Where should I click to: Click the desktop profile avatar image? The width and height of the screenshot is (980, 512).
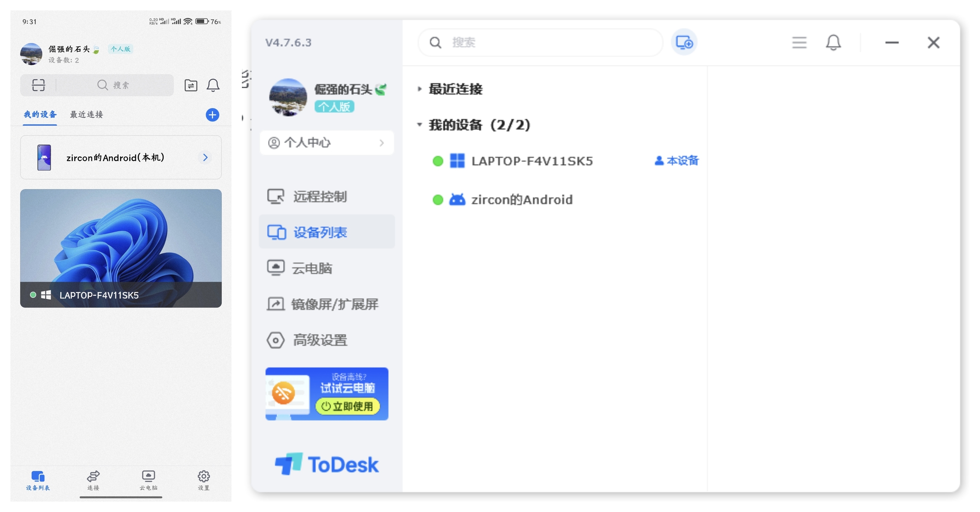(288, 97)
